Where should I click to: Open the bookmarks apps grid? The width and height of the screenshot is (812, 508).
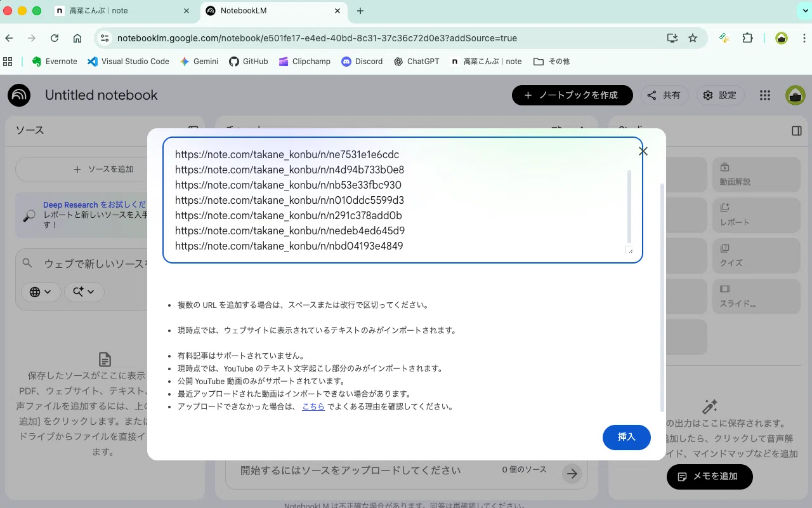tap(8, 62)
